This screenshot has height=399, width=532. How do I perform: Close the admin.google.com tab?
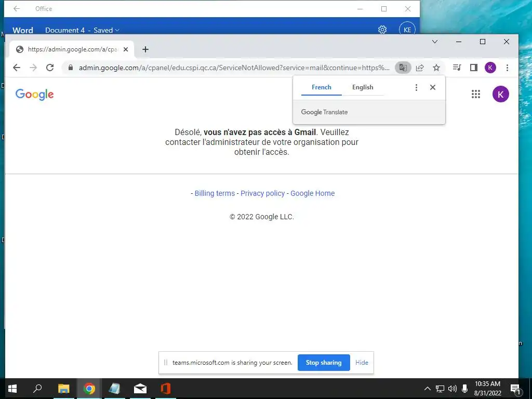(x=126, y=49)
